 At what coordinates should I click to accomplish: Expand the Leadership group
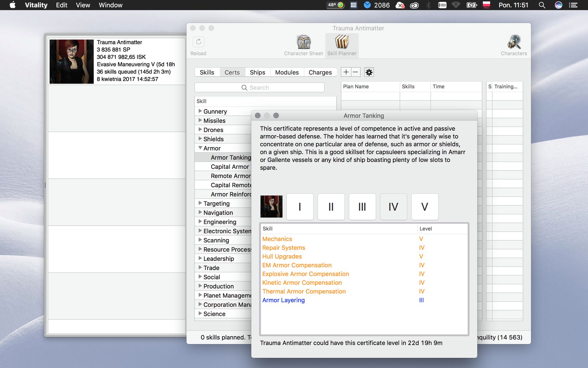[x=200, y=258]
